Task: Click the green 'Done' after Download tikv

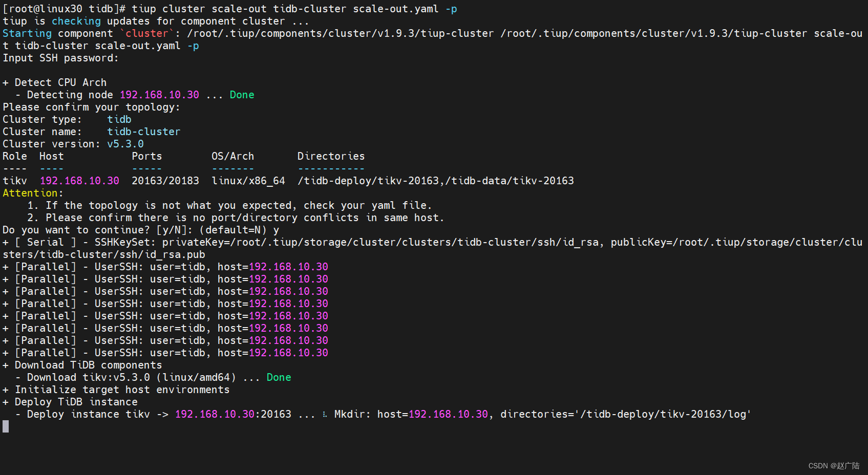Action: pyautogui.click(x=279, y=377)
